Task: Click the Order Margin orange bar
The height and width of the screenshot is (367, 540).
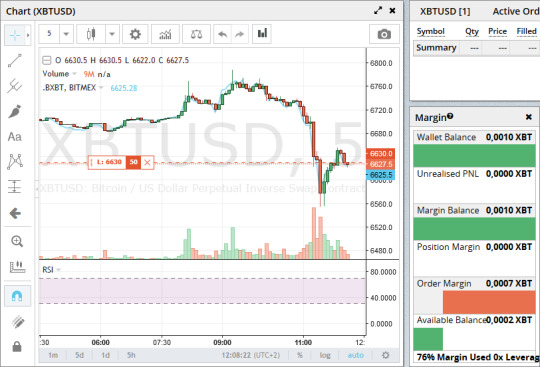Action: 489,302
